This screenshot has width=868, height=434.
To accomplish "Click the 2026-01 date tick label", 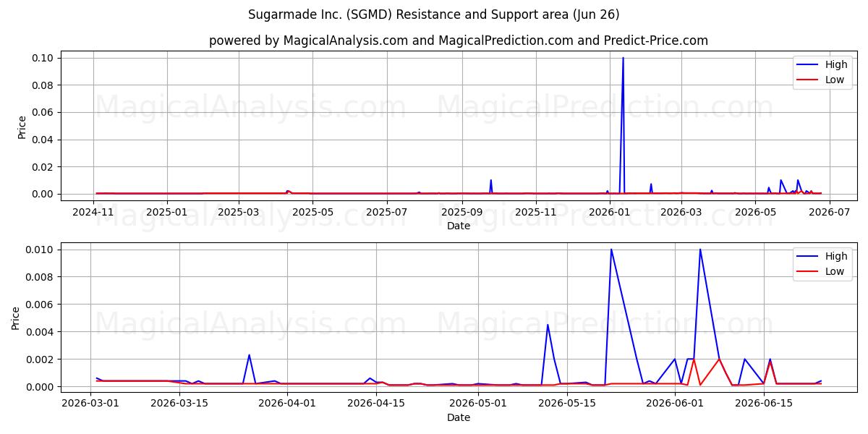I will [x=609, y=212].
